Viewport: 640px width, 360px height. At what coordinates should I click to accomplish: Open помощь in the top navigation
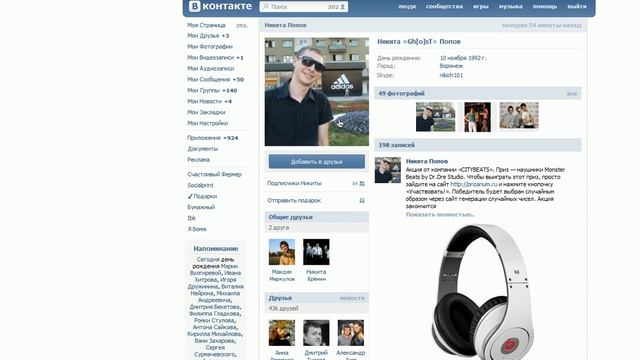click(x=544, y=7)
